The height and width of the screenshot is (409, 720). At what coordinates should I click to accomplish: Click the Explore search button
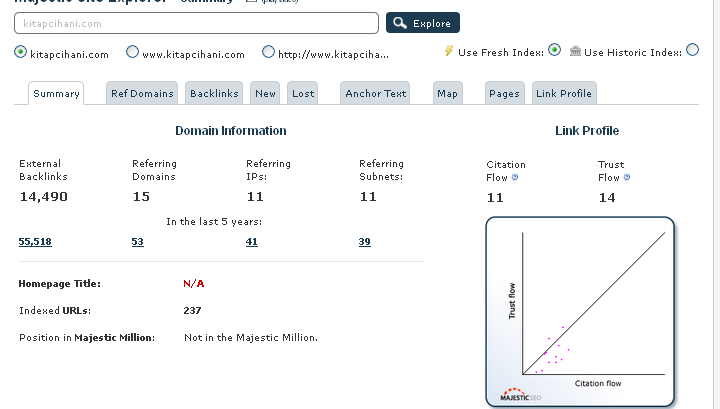coord(422,23)
